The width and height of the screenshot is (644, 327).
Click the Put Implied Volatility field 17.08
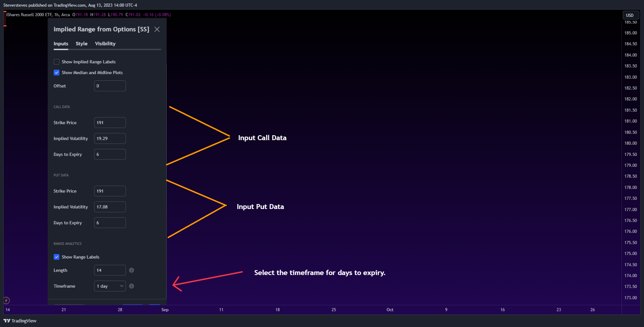click(x=110, y=207)
